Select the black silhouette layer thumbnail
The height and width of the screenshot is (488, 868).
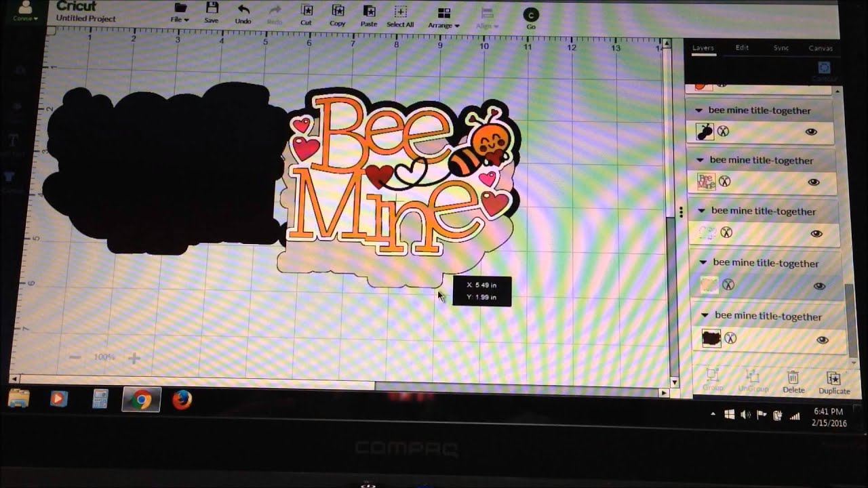pyautogui.click(x=711, y=339)
